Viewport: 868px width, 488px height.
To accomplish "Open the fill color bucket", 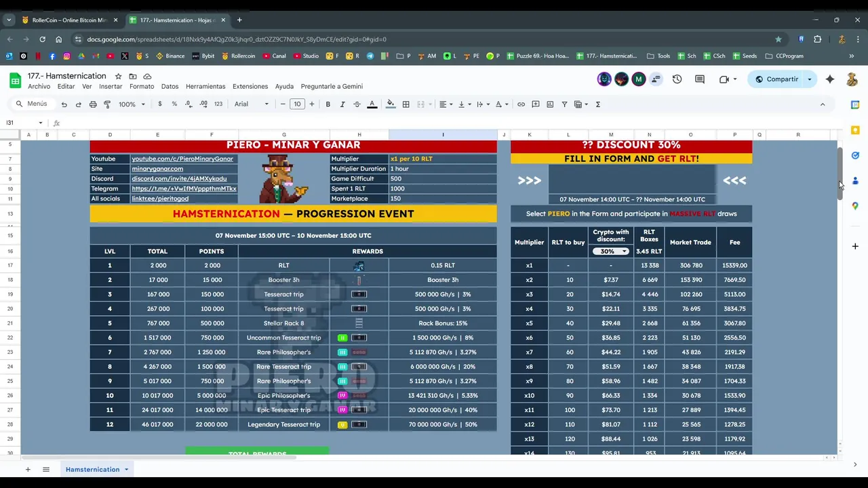I will point(391,104).
